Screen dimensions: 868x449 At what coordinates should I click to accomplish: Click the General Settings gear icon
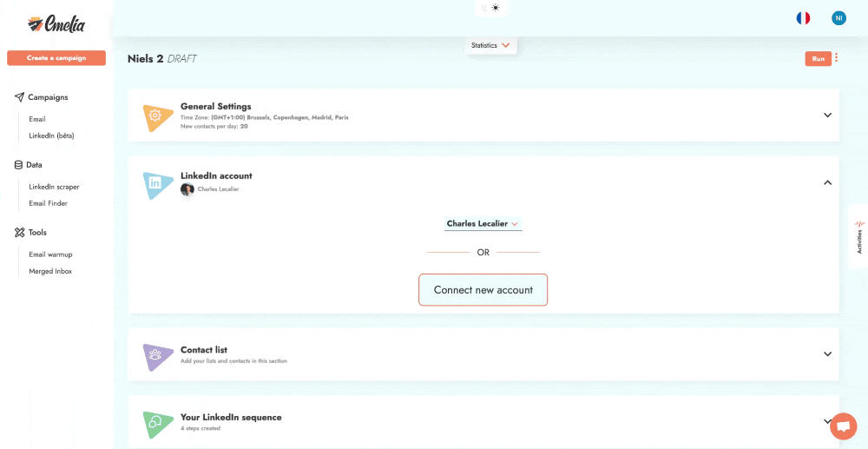[x=155, y=116]
